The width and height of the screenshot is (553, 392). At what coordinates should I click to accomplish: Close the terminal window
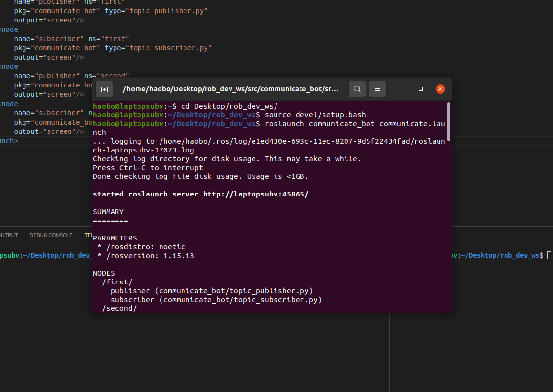[440, 89]
